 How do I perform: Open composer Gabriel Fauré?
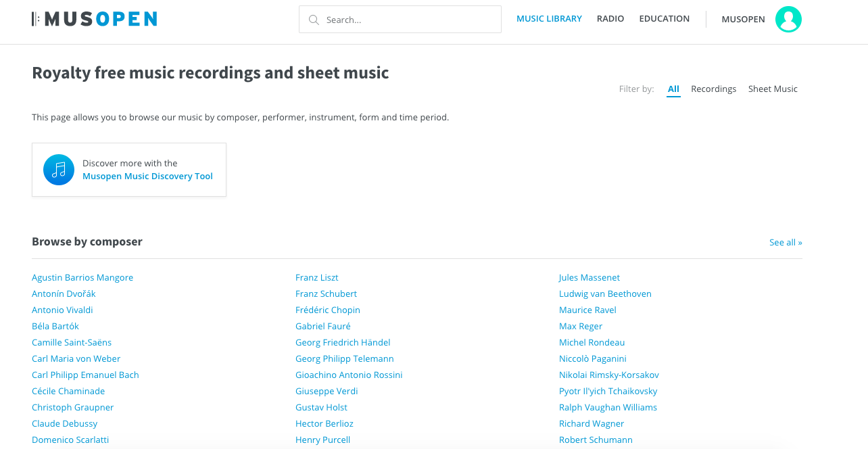coord(323,327)
